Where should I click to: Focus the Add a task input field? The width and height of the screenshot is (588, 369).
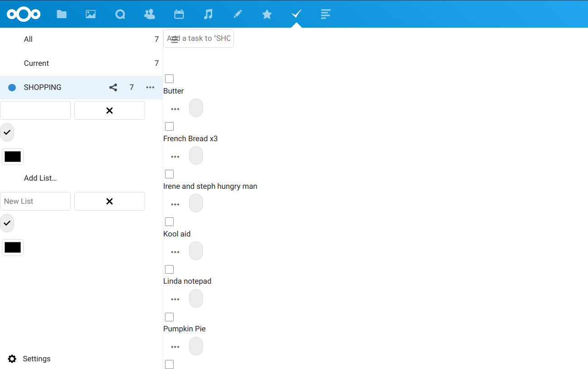tap(199, 39)
